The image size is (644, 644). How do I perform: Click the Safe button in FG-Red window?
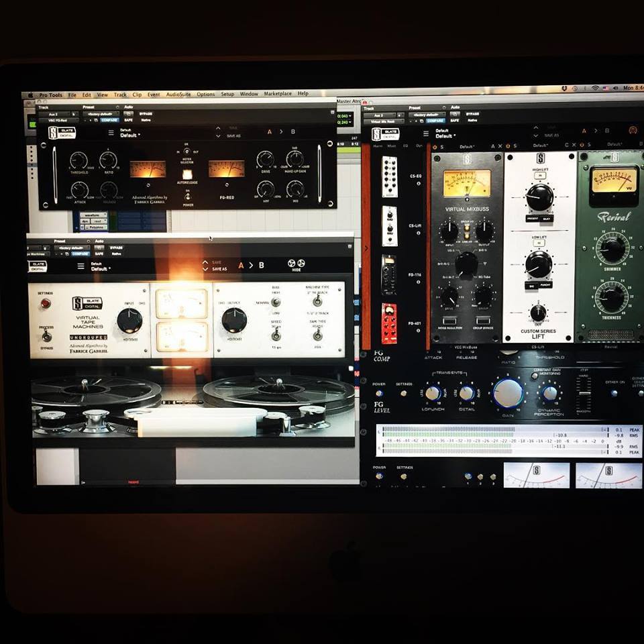pos(129,120)
